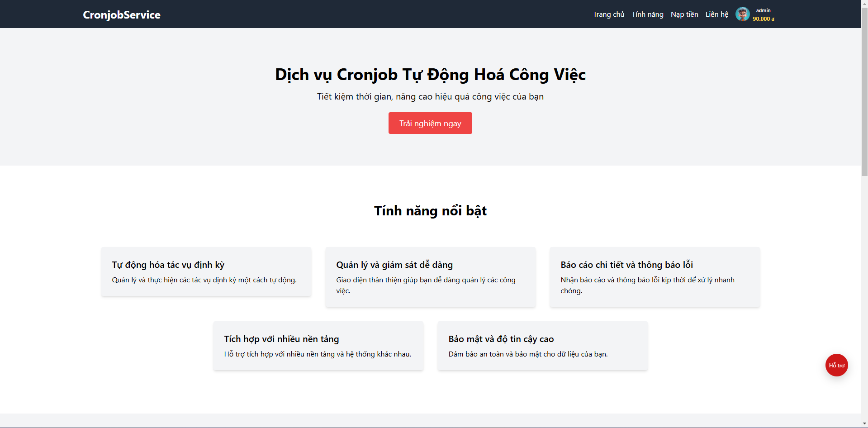The height and width of the screenshot is (428, 868).
Task: Click the Tính năng nổi bật heading
Action: click(430, 210)
